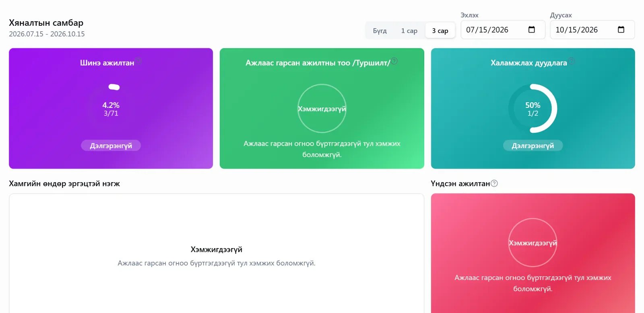
Task: Click the Дуусах field label
Action: (x=561, y=15)
